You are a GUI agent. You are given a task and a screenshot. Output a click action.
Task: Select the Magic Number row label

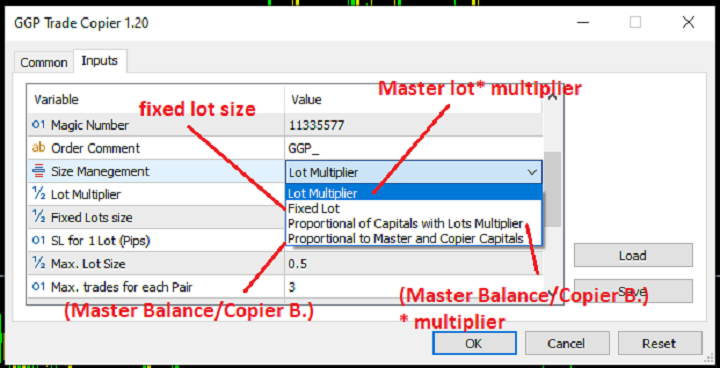[90, 125]
